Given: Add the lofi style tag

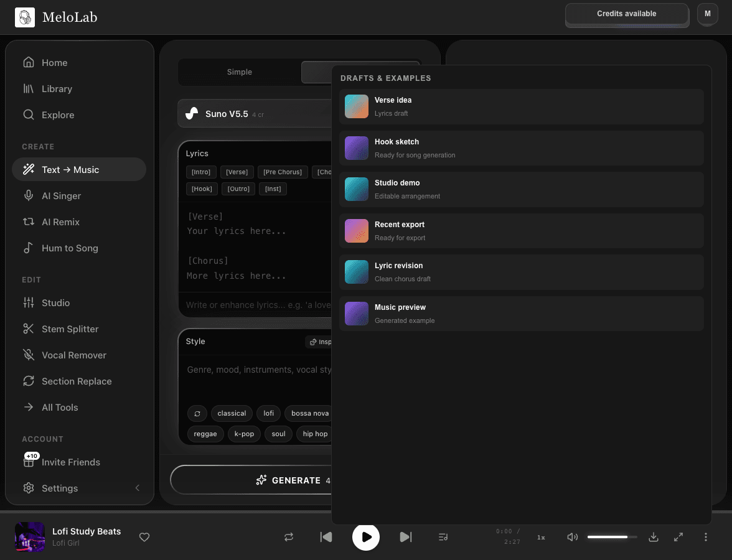Looking at the screenshot, I should point(269,413).
